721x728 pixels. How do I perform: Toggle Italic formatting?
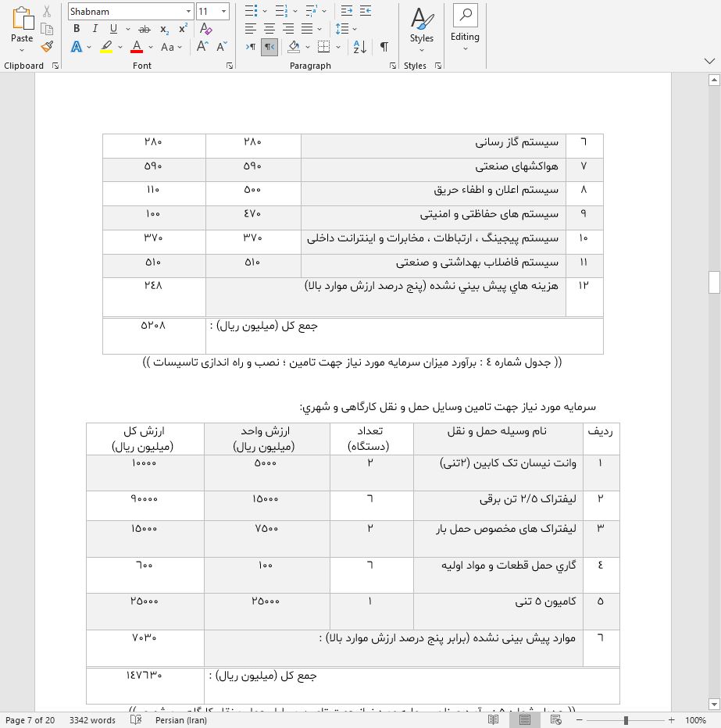95,29
